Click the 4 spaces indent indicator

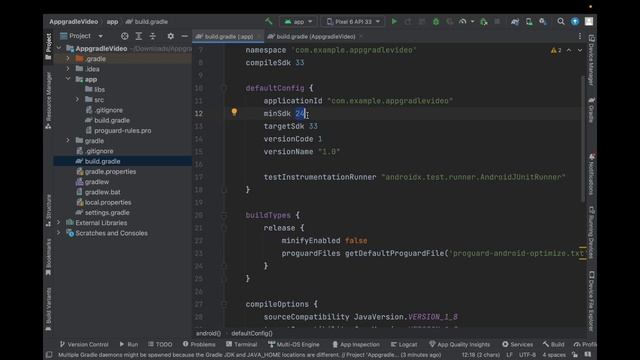point(554,355)
